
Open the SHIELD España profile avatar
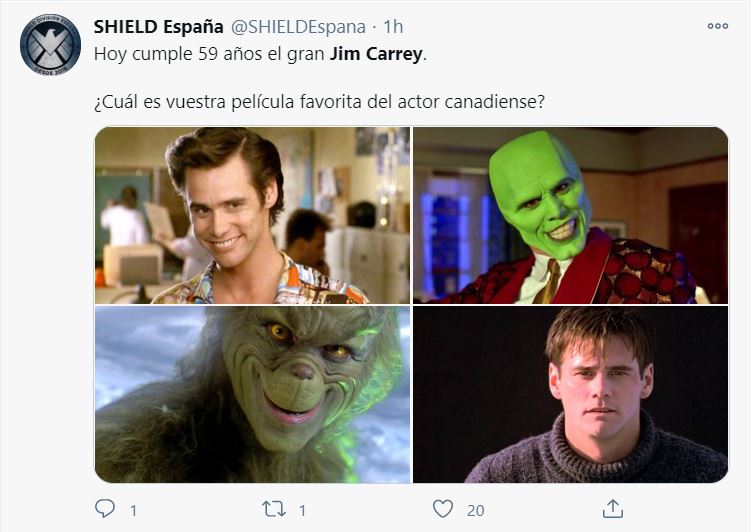click(x=50, y=45)
